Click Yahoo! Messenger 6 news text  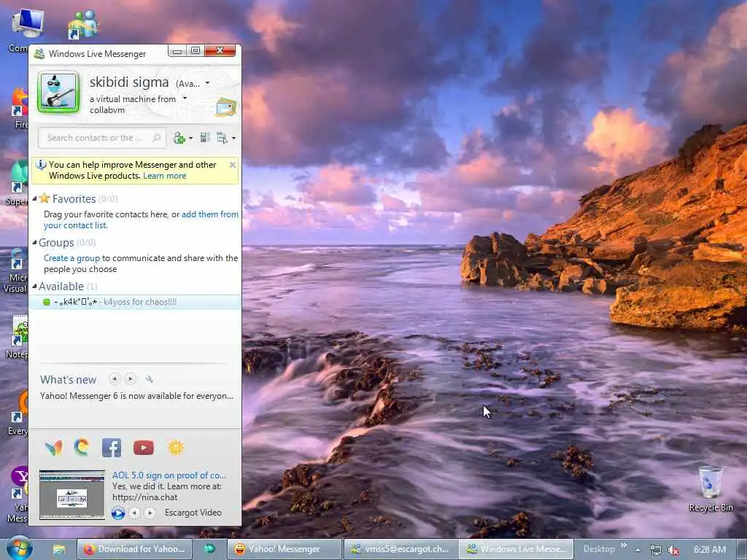[136, 396]
